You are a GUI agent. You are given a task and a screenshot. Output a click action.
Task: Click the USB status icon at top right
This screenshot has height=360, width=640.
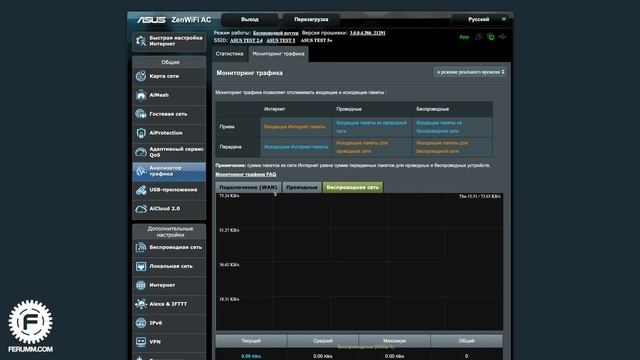click(x=502, y=37)
